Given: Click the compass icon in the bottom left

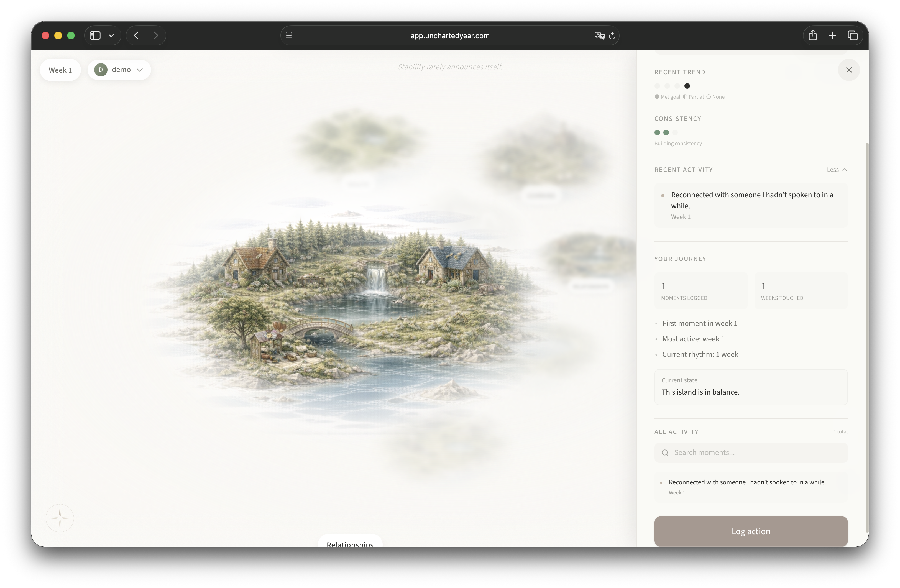Looking at the screenshot, I should click(60, 518).
